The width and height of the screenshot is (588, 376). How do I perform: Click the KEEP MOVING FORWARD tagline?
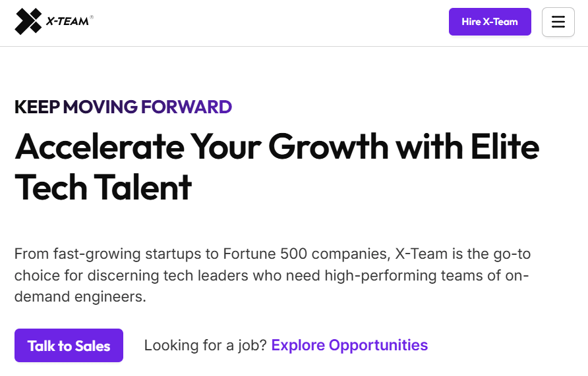click(x=123, y=107)
